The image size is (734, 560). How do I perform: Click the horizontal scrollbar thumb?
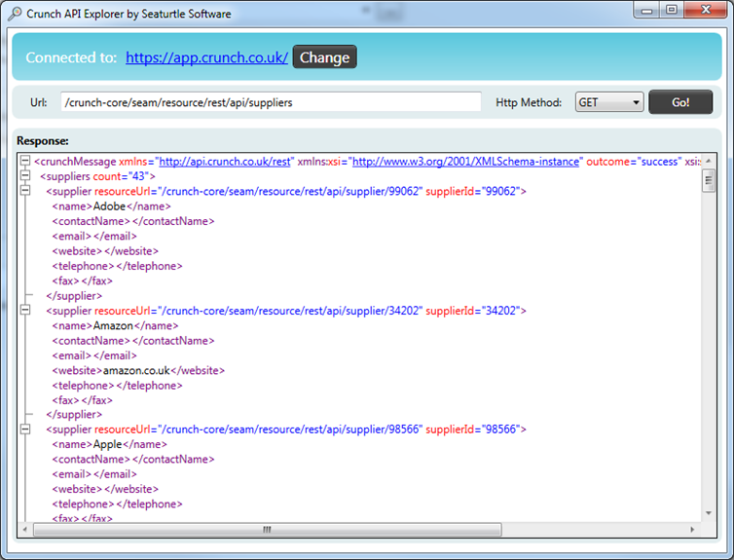pos(265,530)
